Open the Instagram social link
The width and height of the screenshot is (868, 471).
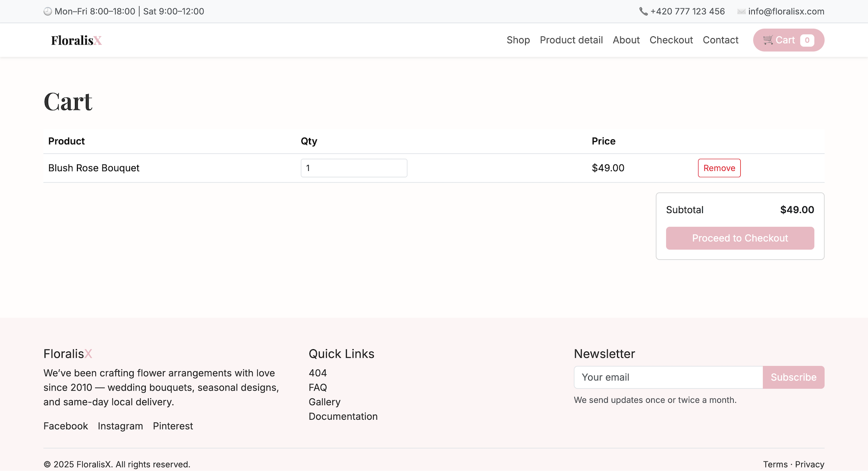click(120, 426)
